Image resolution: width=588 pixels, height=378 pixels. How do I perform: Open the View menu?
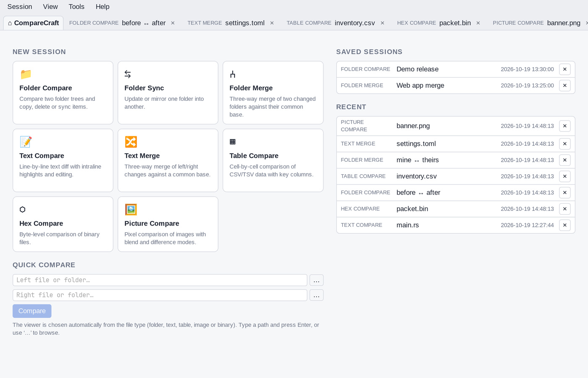click(x=50, y=7)
